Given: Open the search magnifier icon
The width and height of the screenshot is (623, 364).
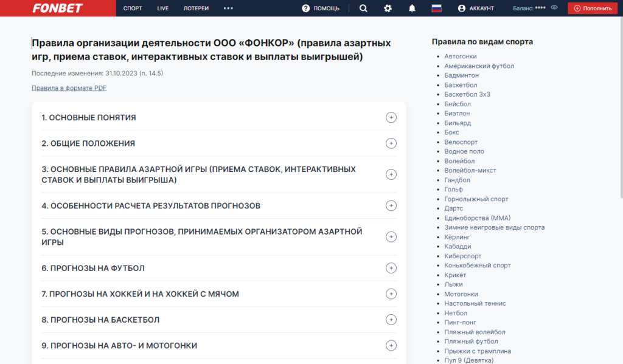Looking at the screenshot, I should pos(363,9).
